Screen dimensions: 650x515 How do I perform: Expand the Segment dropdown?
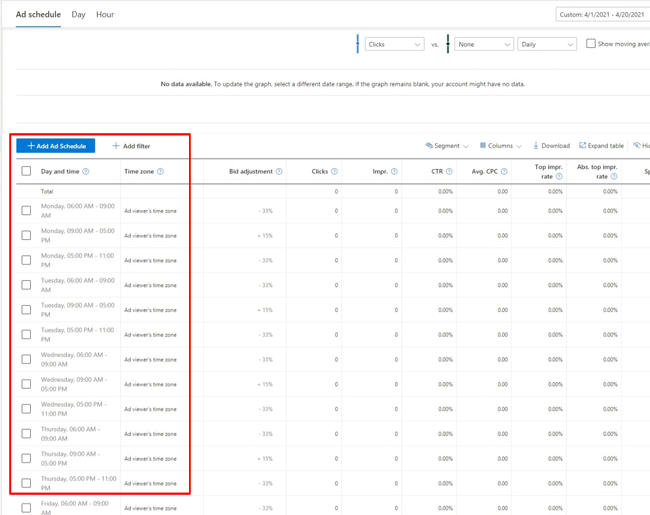click(447, 146)
